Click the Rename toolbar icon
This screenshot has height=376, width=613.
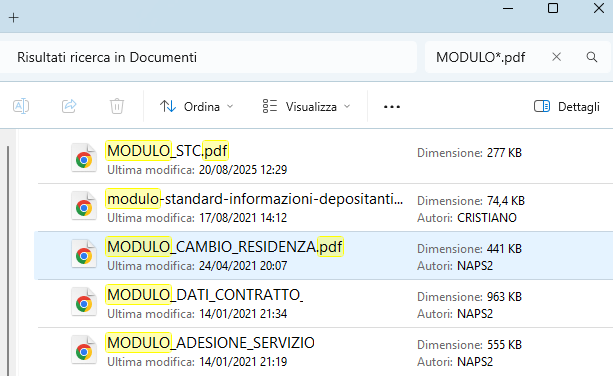pos(21,106)
